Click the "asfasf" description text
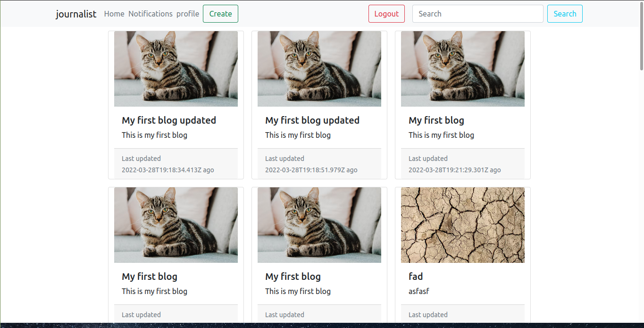This screenshot has height=328, width=644. click(x=419, y=291)
